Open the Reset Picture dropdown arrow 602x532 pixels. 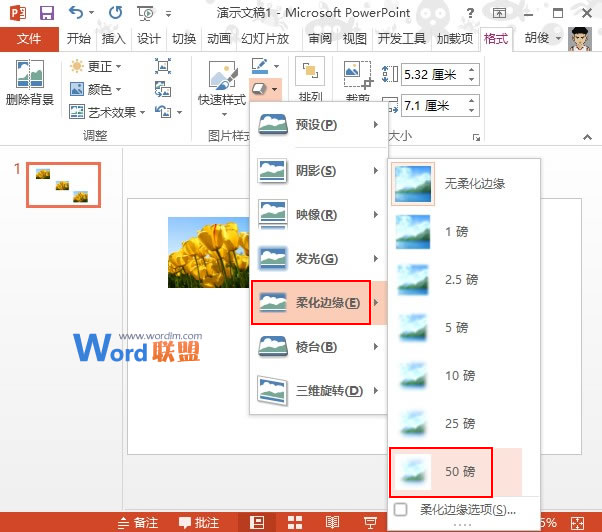pos(179,112)
